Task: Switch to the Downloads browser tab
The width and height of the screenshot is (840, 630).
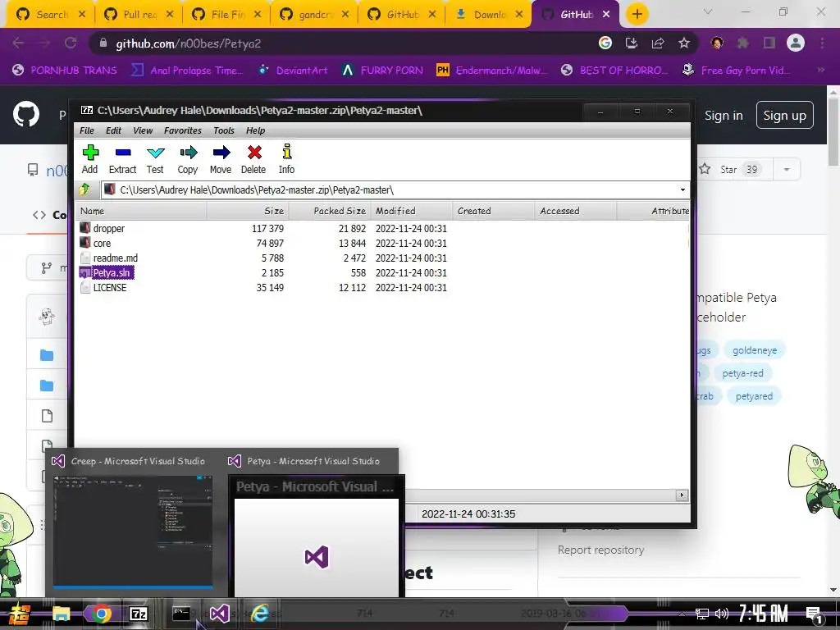Action: (489, 15)
